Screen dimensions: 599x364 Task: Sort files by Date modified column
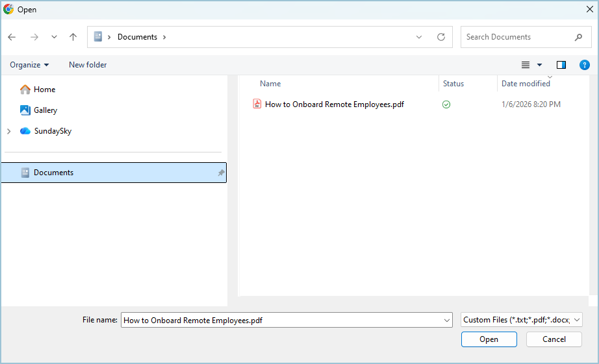click(x=526, y=84)
